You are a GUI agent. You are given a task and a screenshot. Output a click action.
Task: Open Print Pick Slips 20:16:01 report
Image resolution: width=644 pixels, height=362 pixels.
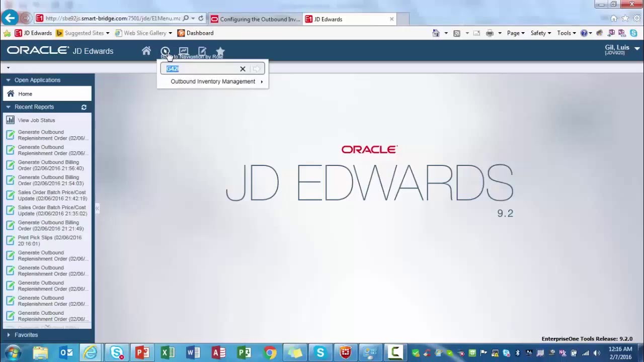(49, 241)
